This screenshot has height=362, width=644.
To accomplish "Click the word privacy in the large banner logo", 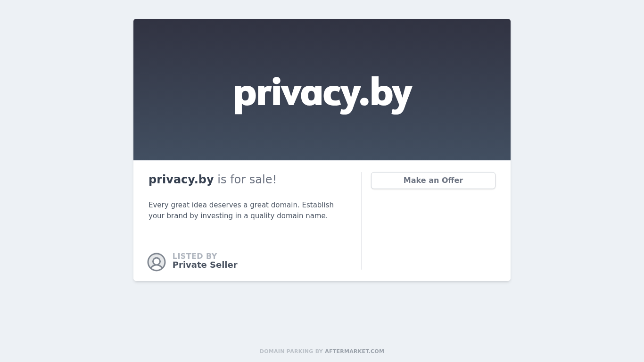I will 295,93.
